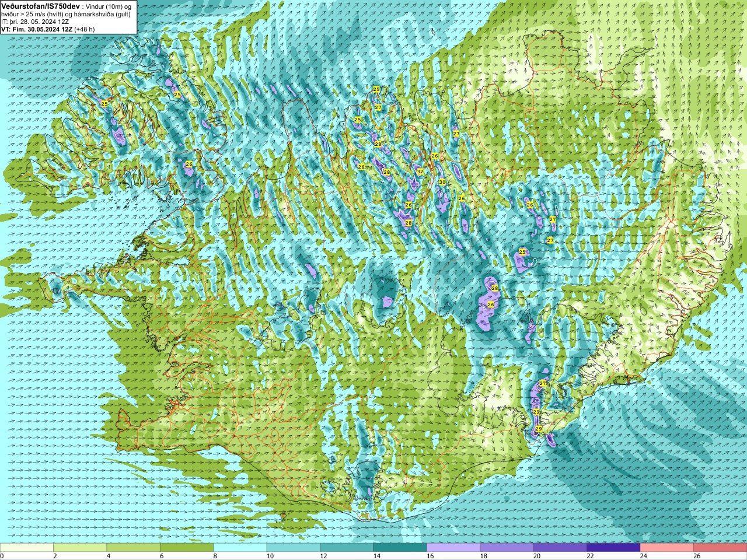This screenshot has width=747, height=560.
Task: Click the "14" tick label on the color scale
Action: (x=376, y=556)
